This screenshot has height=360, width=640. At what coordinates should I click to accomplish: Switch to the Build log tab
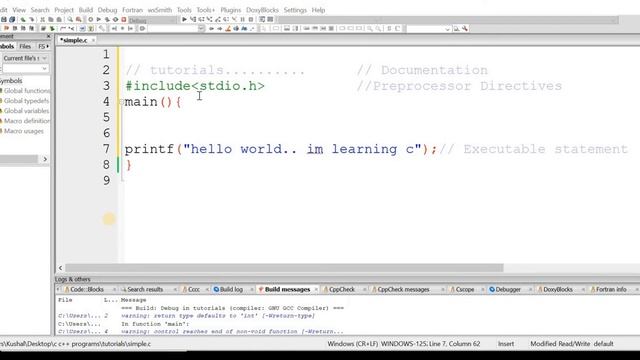click(x=228, y=289)
